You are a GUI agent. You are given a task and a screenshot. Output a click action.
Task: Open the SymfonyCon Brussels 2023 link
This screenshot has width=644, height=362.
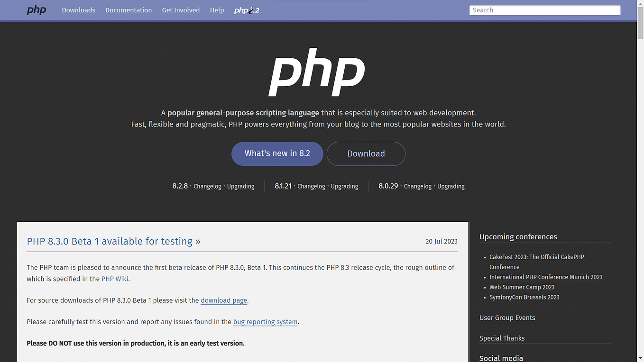point(524,297)
